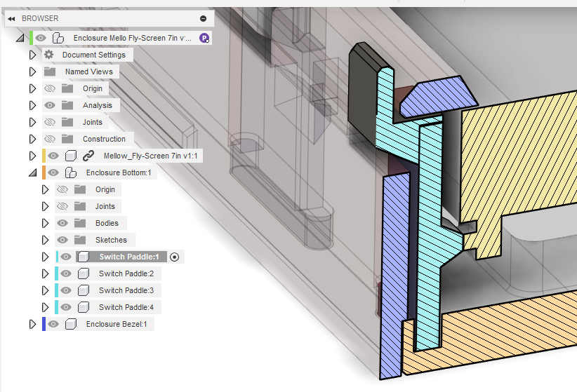Select Switch Paddle:3 in browser

pos(126,290)
